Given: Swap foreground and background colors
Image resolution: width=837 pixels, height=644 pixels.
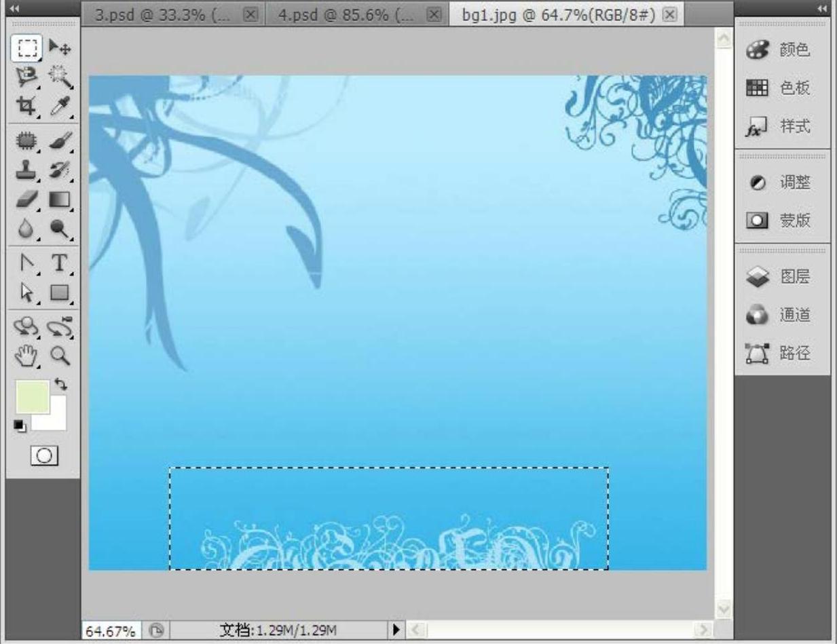Looking at the screenshot, I should (61, 384).
